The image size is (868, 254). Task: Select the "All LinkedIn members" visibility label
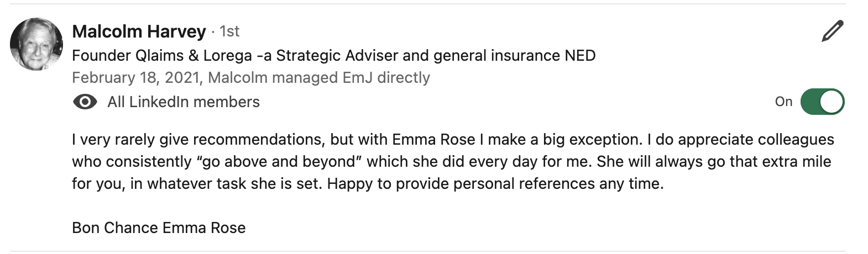pos(184,102)
